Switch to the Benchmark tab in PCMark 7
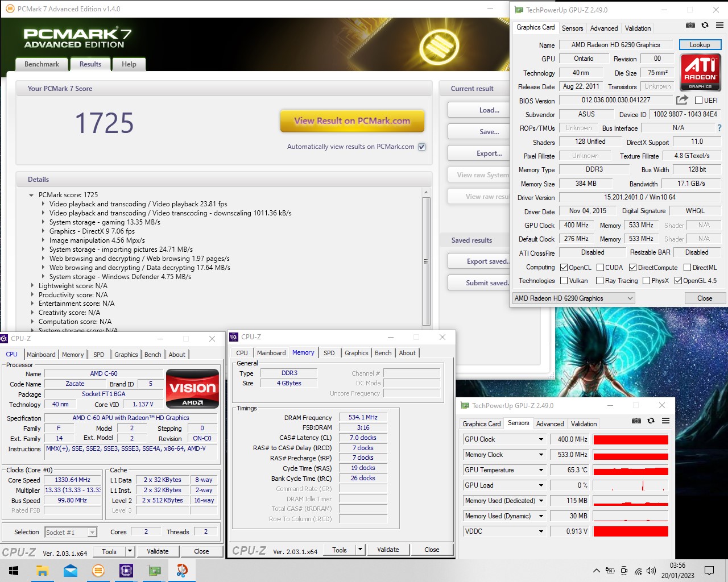This screenshot has width=728, height=582. 42,64
